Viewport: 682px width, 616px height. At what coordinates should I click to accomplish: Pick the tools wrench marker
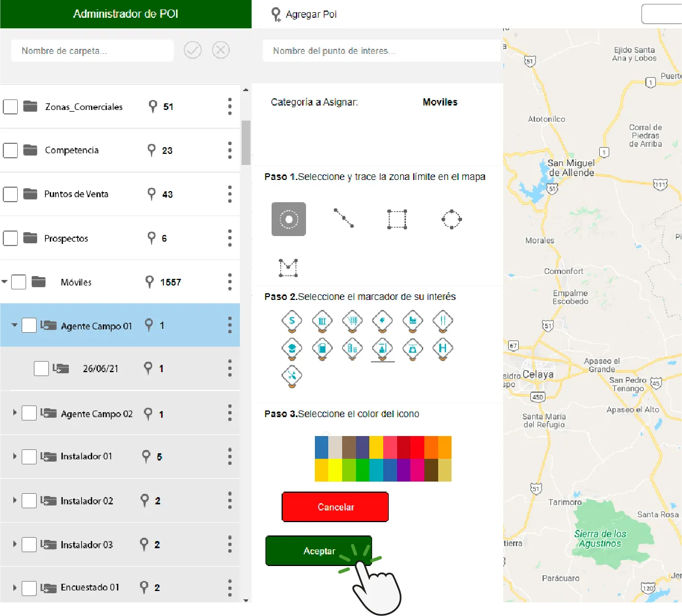tap(292, 377)
